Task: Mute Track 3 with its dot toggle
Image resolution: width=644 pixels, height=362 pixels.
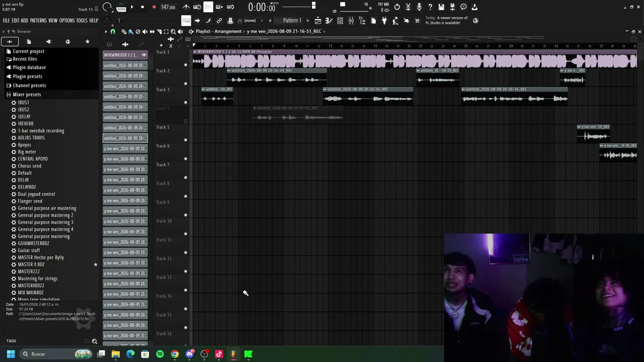Action: pos(185,103)
